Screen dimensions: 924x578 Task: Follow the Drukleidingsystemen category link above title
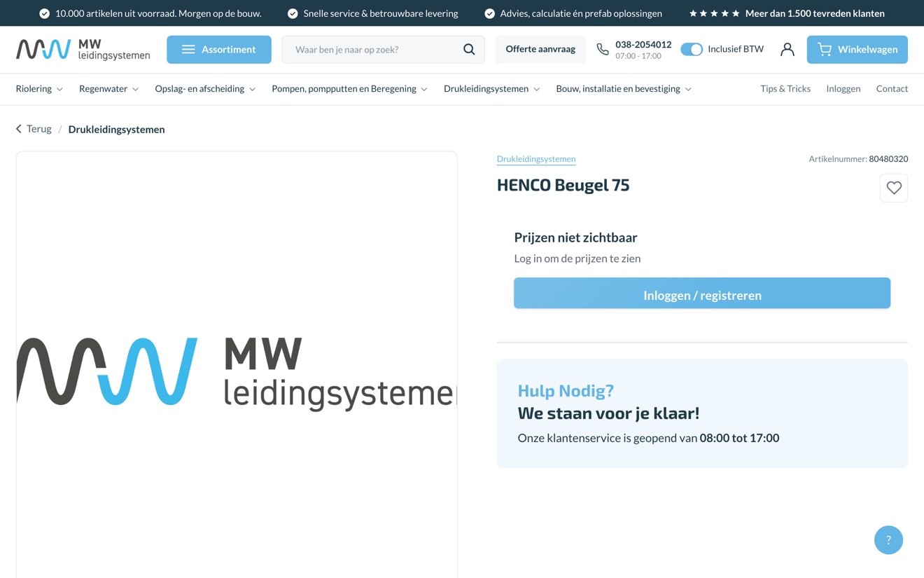536,159
